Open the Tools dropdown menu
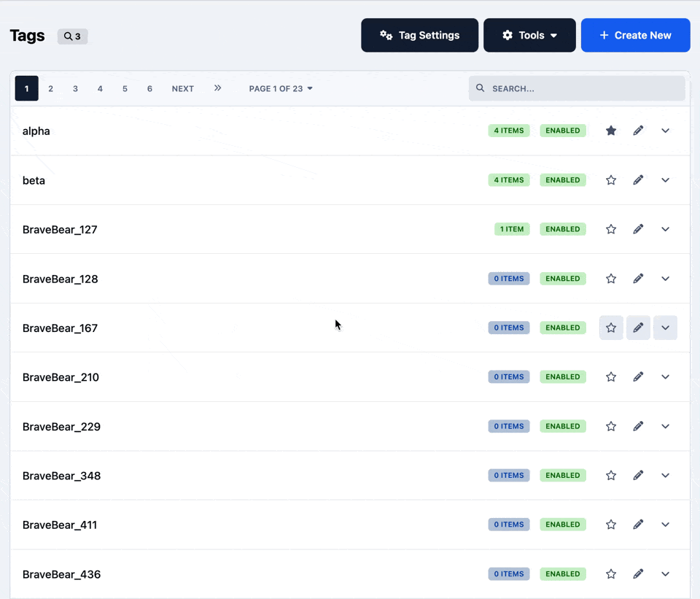This screenshot has width=700, height=599. point(529,35)
